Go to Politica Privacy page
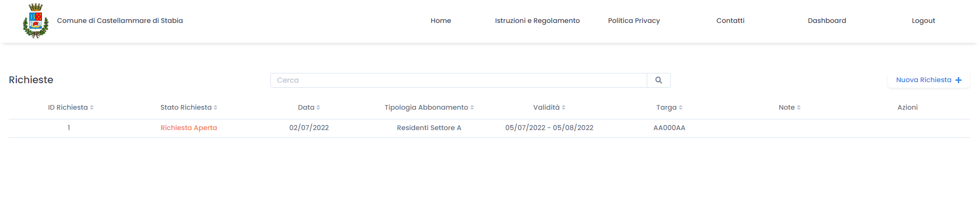This screenshot has height=201, width=980. click(634, 21)
